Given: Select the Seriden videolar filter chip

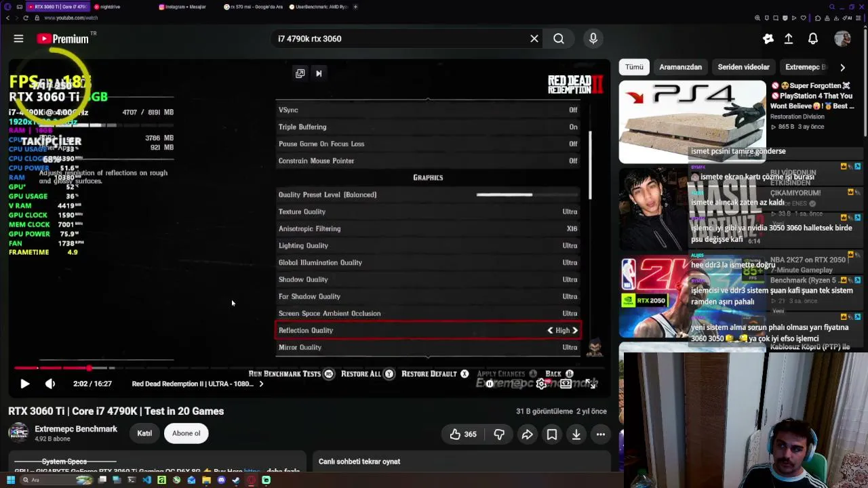Looking at the screenshot, I should click(x=743, y=67).
